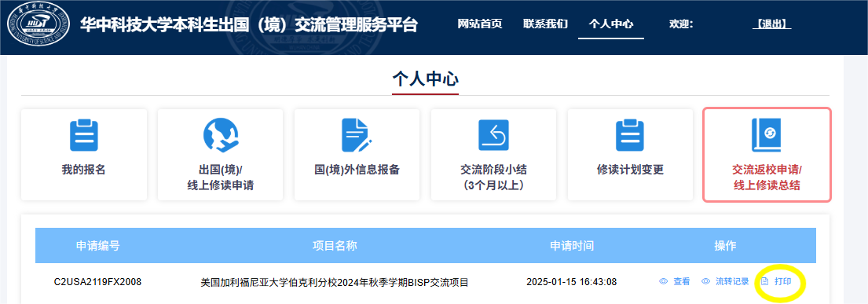Click the platform title 华中科技大学本科生出国（境）交流管理服务平台
Viewport: 868px width, 304px height.
[x=248, y=25]
